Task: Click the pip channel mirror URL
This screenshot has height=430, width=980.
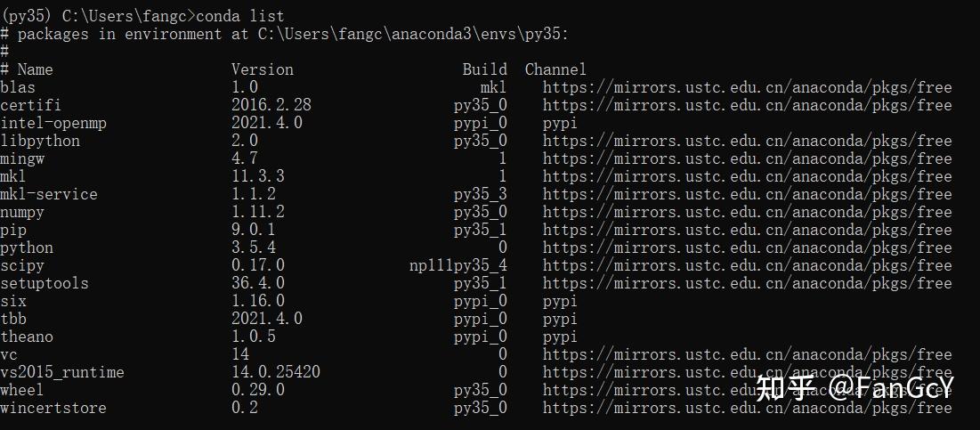Action: [x=747, y=230]
